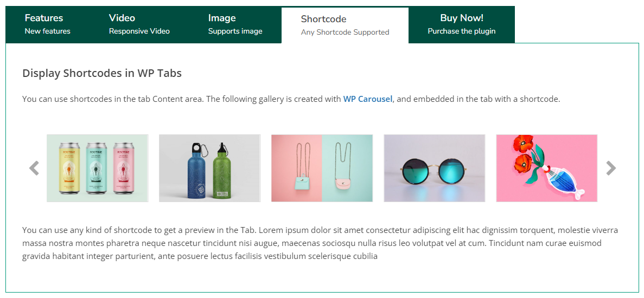Click the "Display Shortcodes in WP Tabs" heading
Image resolution: width=644 pixels, height=298 pixels.
(x=102, y=73)
